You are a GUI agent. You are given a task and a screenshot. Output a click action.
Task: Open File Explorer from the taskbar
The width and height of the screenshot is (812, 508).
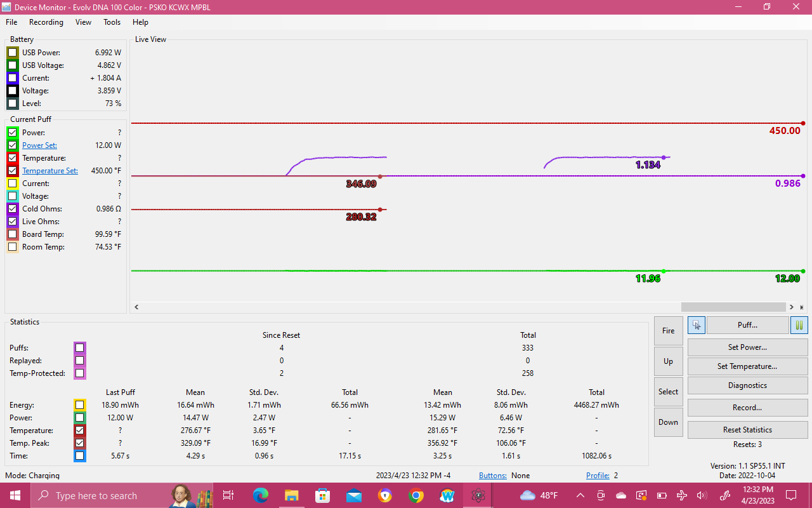[x=291, y=495]
